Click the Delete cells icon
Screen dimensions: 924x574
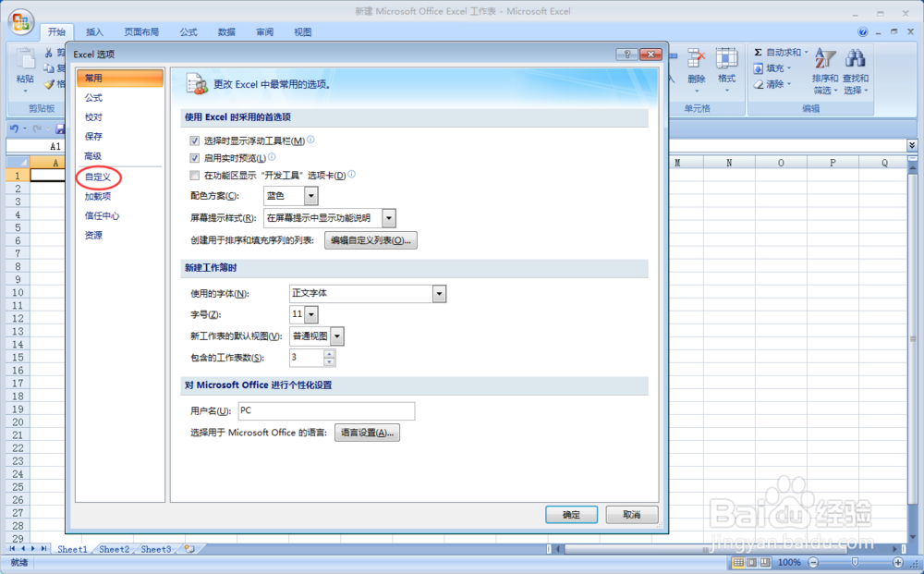(696, 59)
